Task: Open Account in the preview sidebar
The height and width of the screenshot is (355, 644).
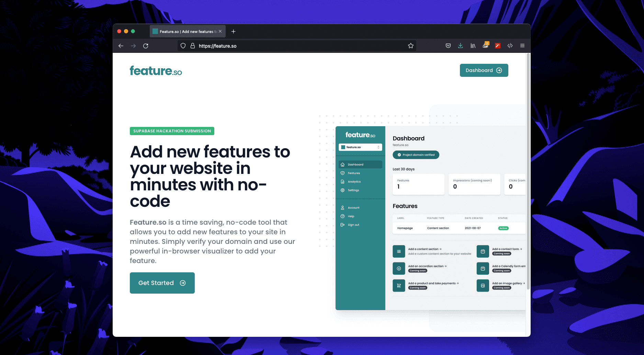Action: coord(353,208)
